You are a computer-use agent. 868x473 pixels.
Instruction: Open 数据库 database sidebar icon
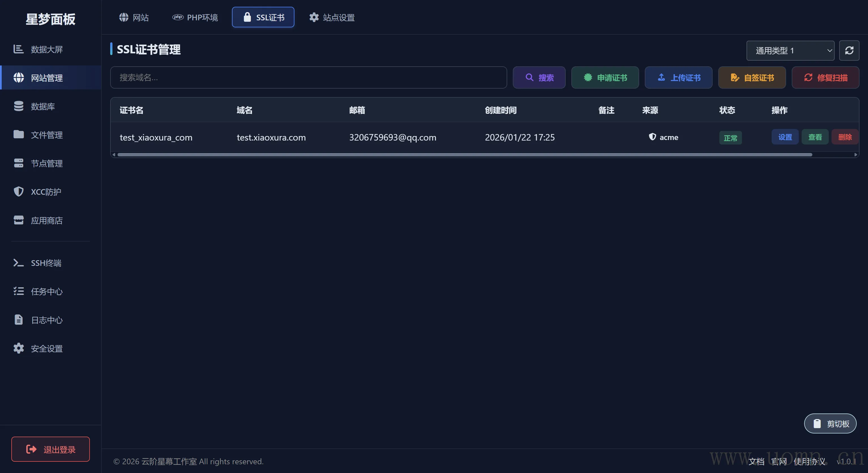click(x=19, y=106)
